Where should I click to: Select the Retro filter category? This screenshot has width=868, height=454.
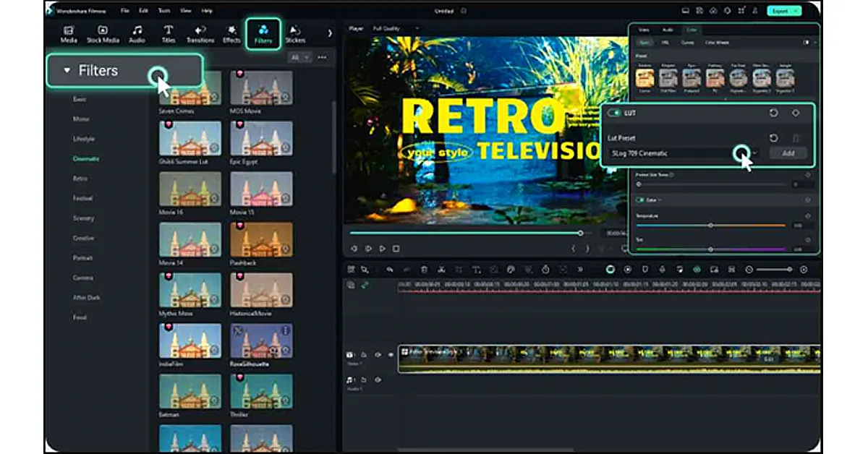click(x=80, y=178)
